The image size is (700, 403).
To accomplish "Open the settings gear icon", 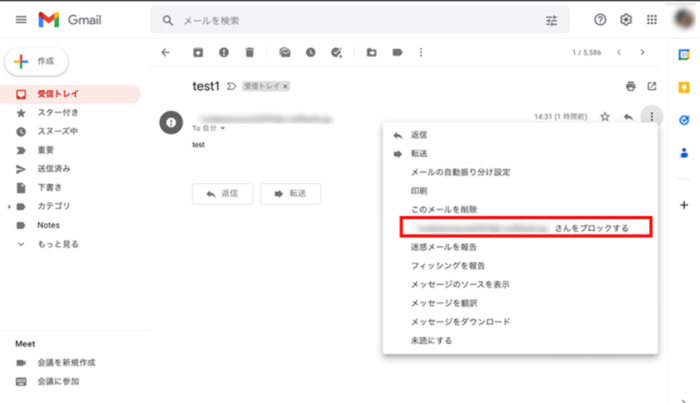I will click(627, 20).
